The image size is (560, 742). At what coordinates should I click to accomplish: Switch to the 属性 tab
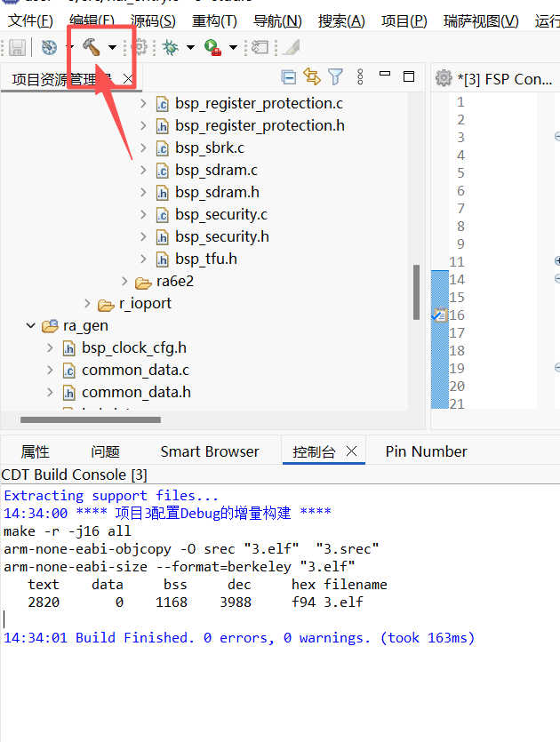pos(35,451)
